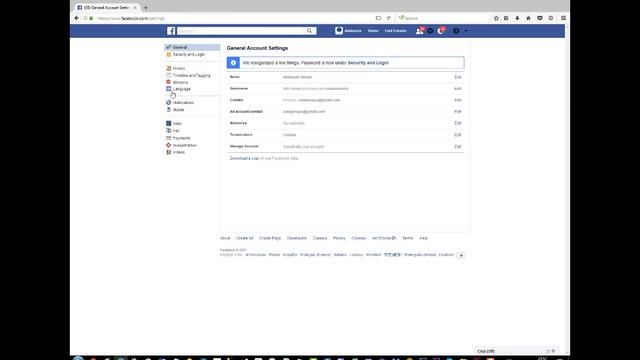This screenshot has width=640, height=360.
Task: Open Privacy settings in sidebar
Action: click(179, 69)
